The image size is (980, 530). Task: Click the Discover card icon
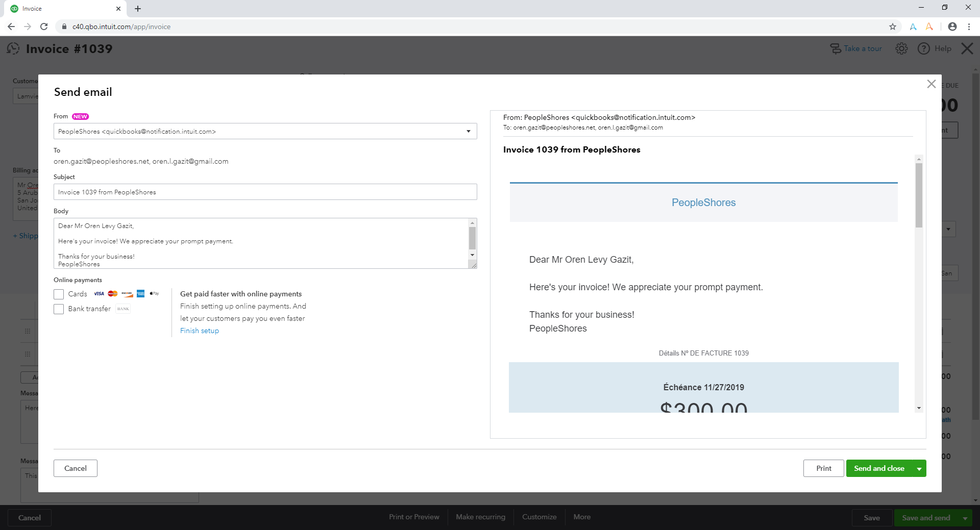(127, 294)
